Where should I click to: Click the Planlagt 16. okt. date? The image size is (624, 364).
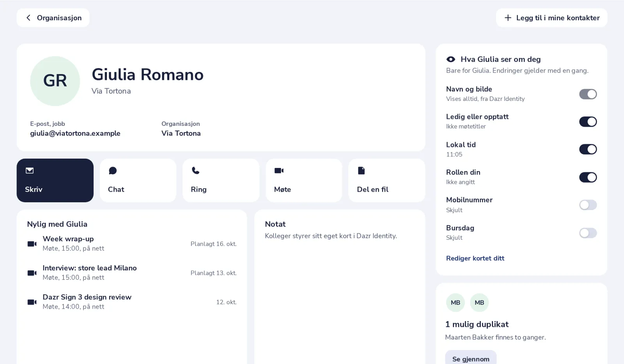point(213,244)
